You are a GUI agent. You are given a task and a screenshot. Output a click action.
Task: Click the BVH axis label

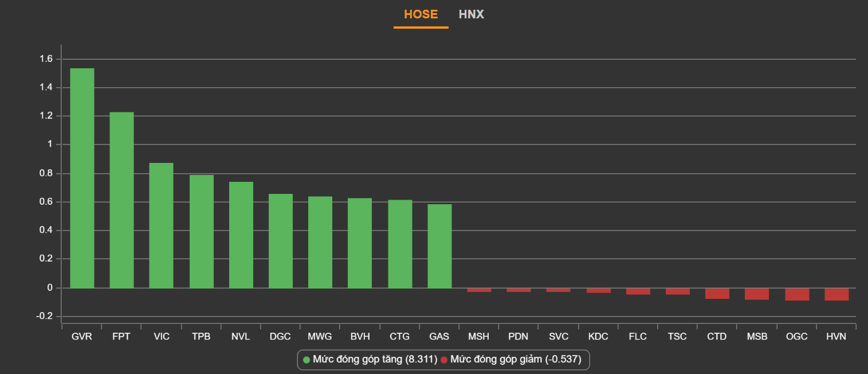click(x=360, y=337)
